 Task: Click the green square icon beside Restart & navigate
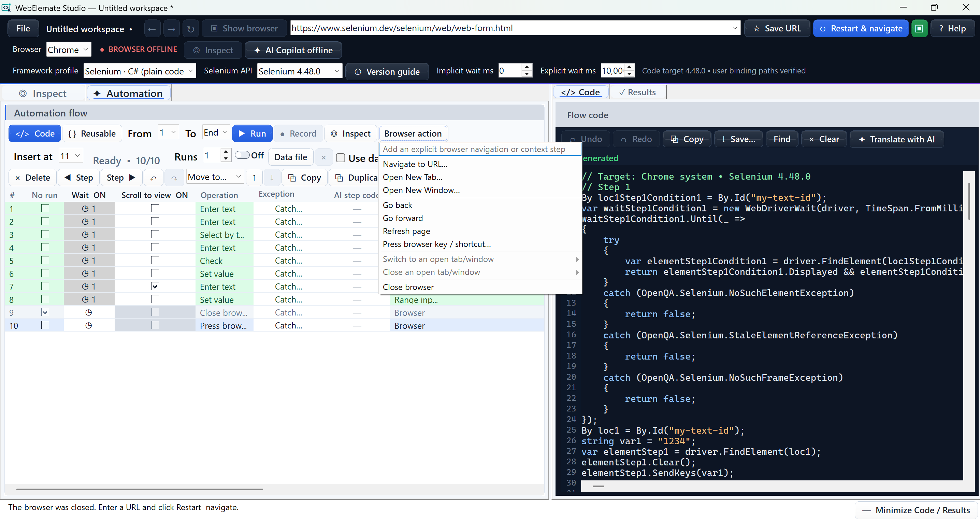[919, 29]
